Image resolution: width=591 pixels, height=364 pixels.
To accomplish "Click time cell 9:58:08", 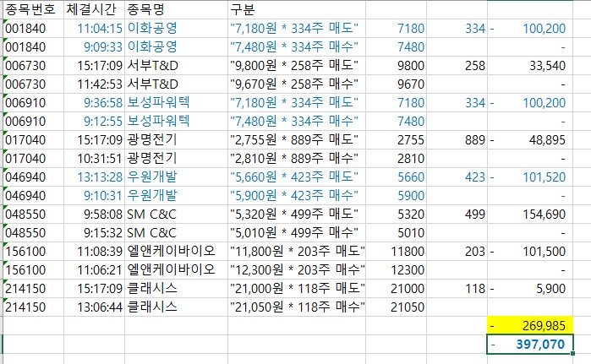I will point(94,215).
